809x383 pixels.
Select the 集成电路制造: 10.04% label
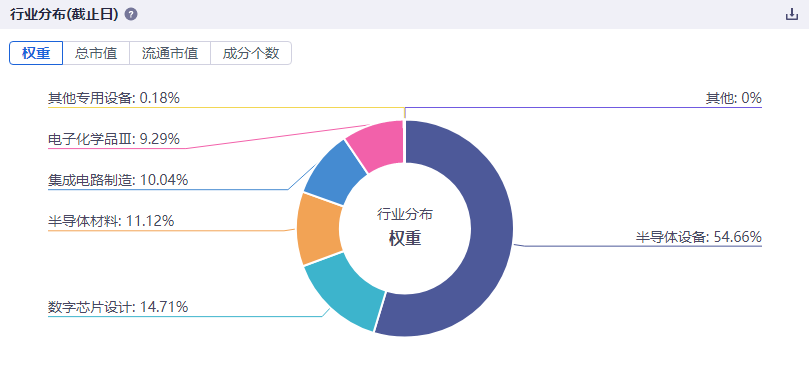pos(118,180)
